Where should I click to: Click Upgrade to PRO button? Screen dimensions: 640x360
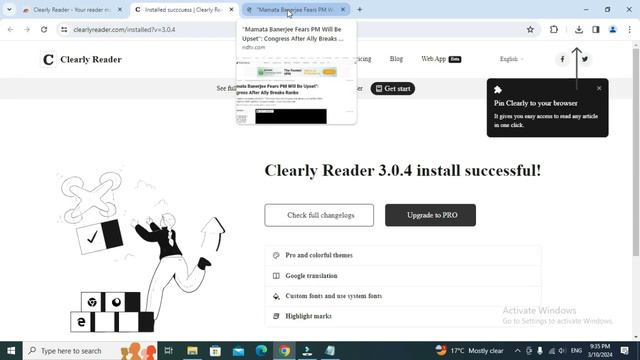pyautogui.click(x=430, y=215)
